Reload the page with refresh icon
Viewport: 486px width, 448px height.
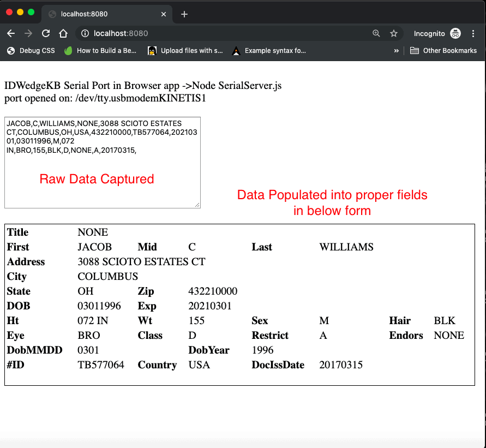point(46,33)
